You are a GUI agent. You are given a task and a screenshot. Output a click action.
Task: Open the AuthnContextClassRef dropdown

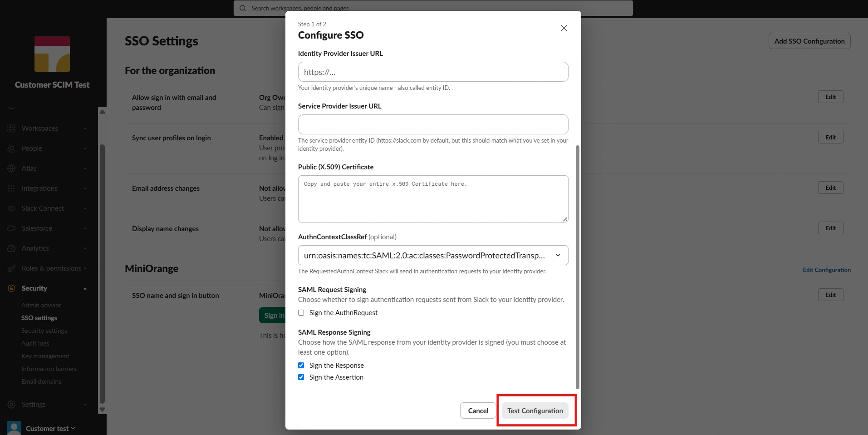433,255
